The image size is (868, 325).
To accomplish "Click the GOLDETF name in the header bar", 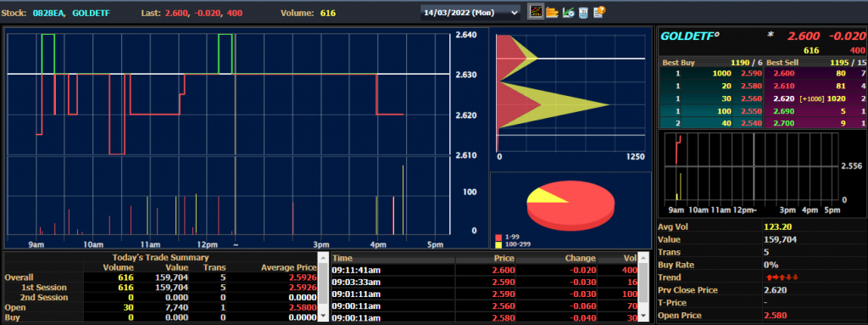I will (x=92, y=13).
